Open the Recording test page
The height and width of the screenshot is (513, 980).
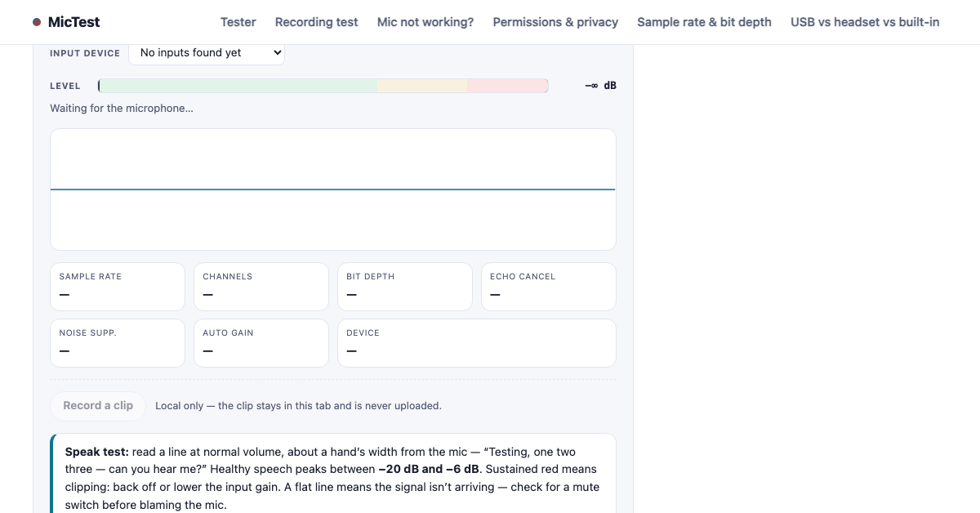[317, 22]
